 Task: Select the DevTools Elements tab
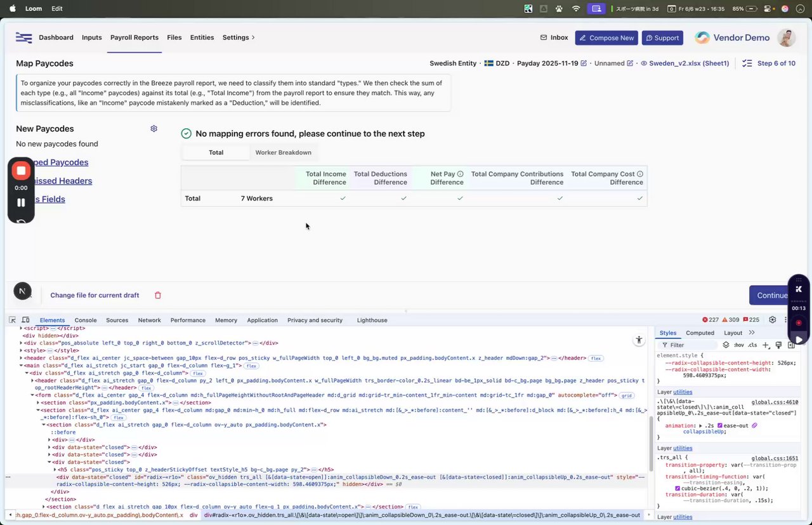coord(52,320)
